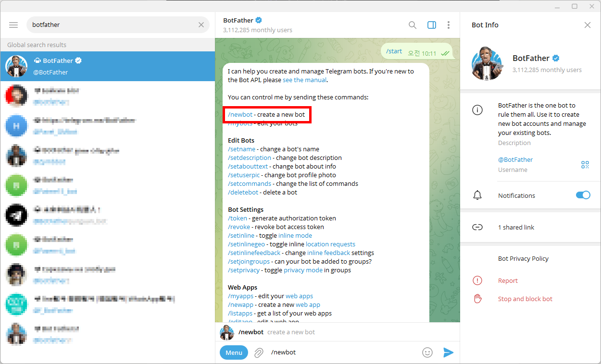
Task: Open the result with black Telegram-plane avatar
Action: pos(107,215)
